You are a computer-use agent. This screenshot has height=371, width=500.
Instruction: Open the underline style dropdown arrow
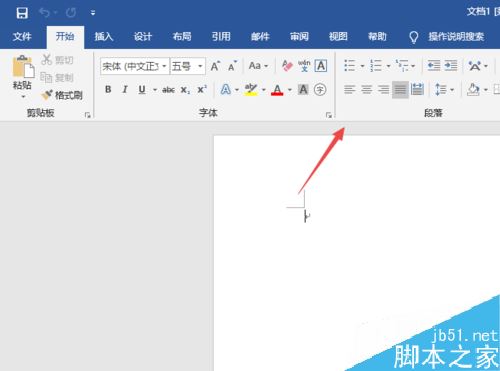tap(155, 89)
